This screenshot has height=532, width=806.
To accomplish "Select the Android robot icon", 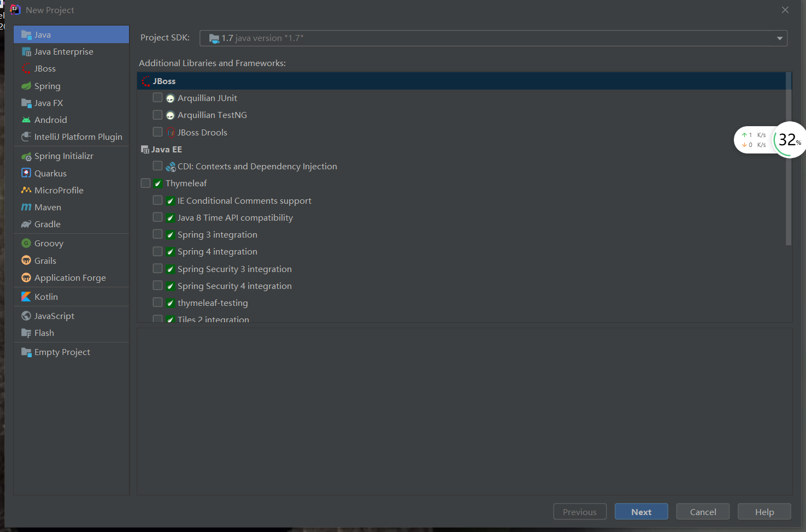I will coord(26,120).
